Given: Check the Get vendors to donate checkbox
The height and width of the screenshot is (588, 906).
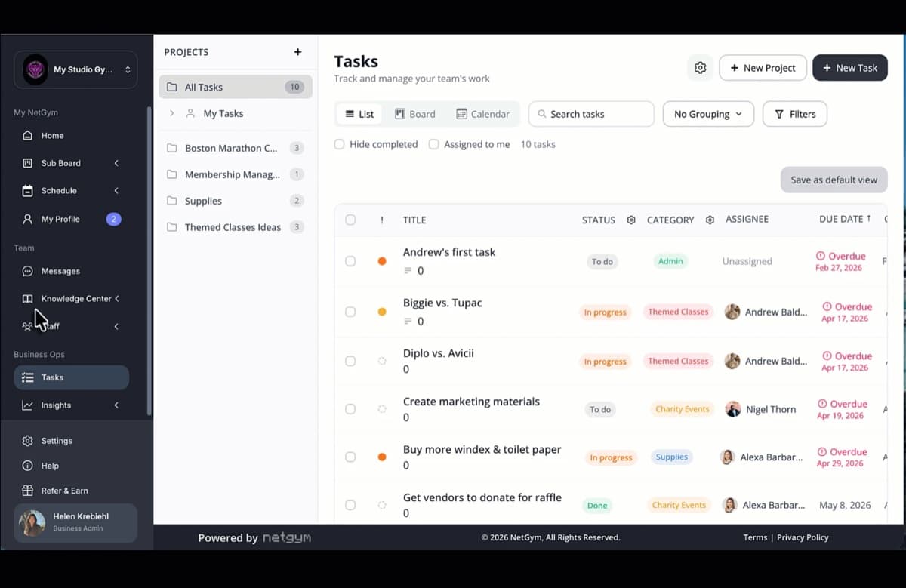Looking at the screenshot, I should (350, 505).
